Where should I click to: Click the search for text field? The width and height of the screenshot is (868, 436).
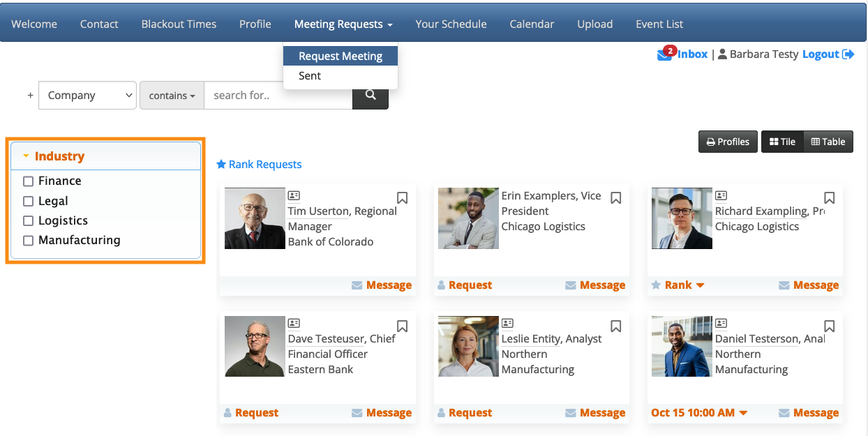(278, 96)
